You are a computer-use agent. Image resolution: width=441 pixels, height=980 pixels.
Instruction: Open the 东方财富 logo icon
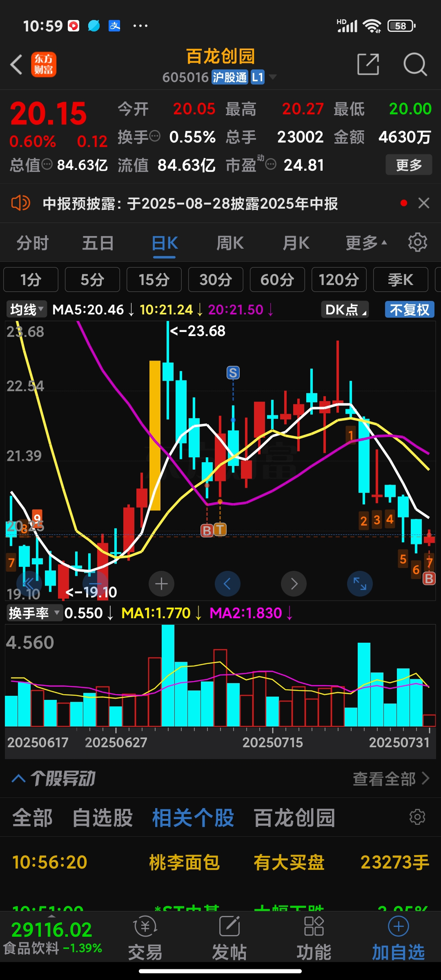click(x=44, y=65)
